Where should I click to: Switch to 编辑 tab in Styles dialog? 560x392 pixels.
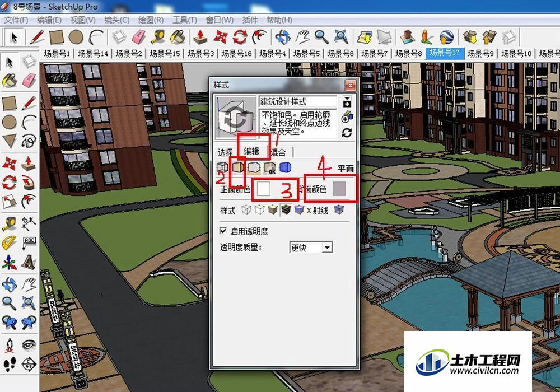click(x=252, y=151)
